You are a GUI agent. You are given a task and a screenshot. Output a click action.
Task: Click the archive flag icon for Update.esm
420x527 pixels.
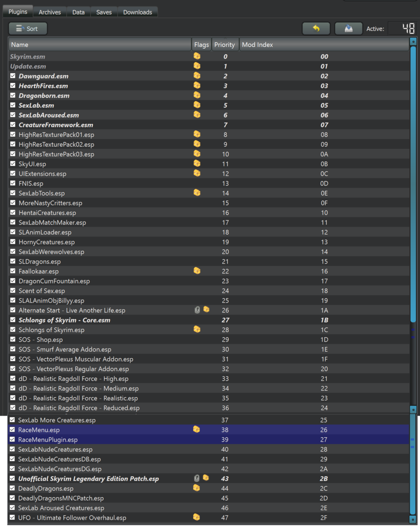click(197, 66)
